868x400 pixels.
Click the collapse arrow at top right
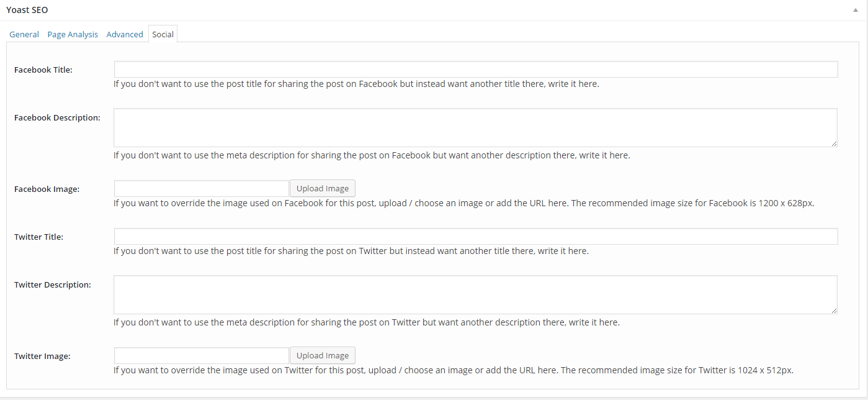(x=854, y=9)
